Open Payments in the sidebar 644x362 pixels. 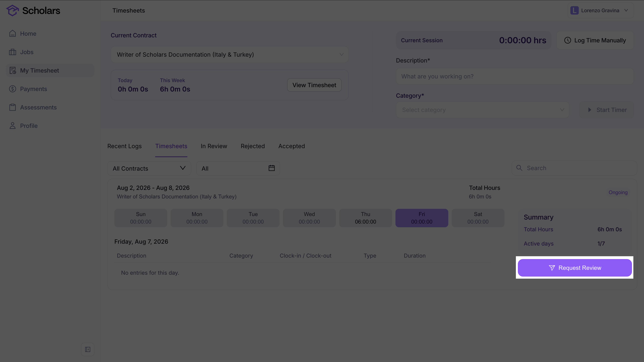point(50,89)
